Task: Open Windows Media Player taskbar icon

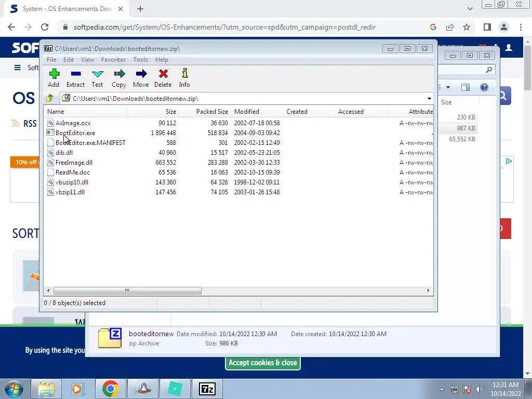Action: [x=78, y=389]
